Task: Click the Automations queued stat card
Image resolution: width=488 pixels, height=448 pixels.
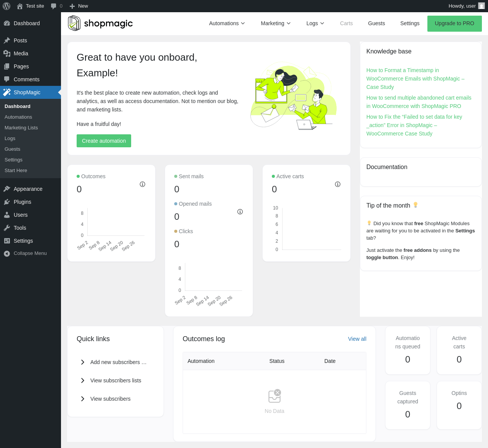Action: click(408, 350)
